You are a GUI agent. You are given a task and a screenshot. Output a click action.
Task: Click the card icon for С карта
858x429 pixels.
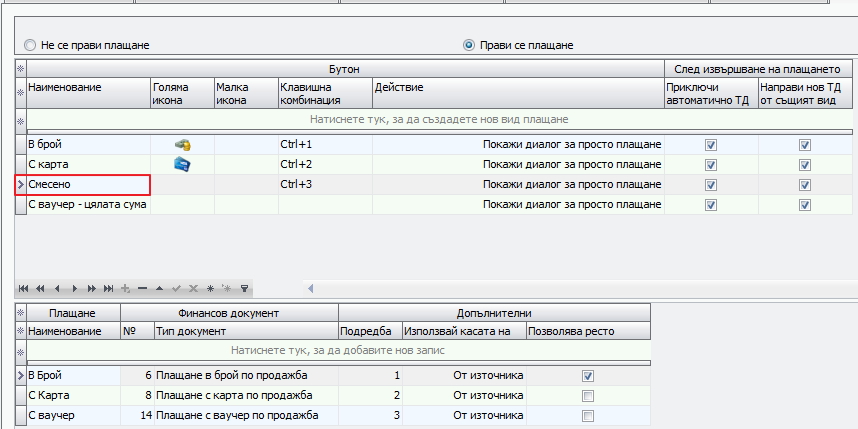click(182, 164)
